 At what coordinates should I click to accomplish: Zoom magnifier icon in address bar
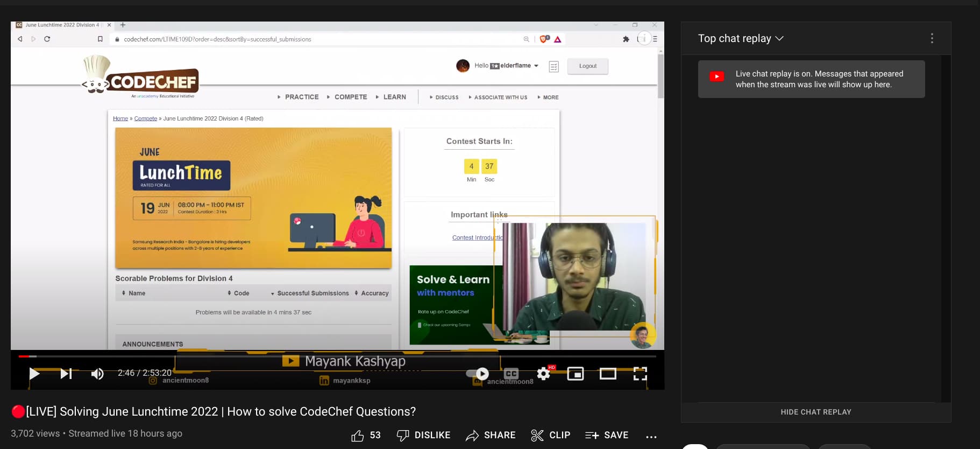(x=526, y=39)
